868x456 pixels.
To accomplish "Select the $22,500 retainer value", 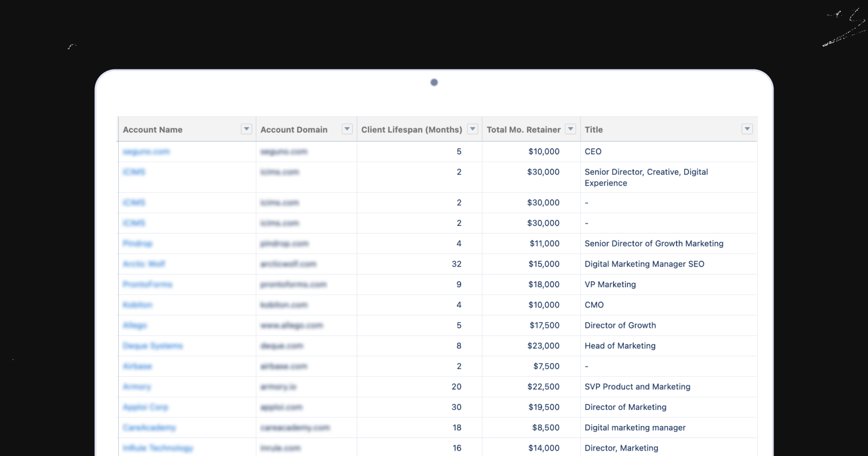I will tap(544, 387).
